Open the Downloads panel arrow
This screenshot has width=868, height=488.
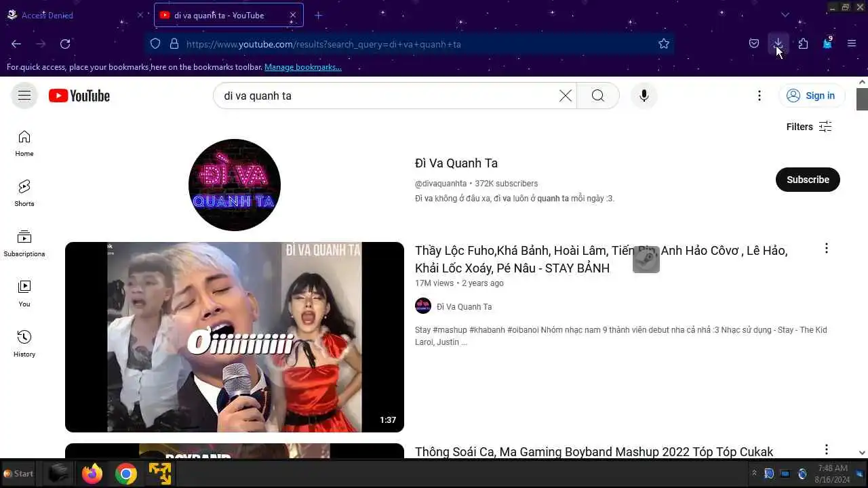tap(778, 44)
